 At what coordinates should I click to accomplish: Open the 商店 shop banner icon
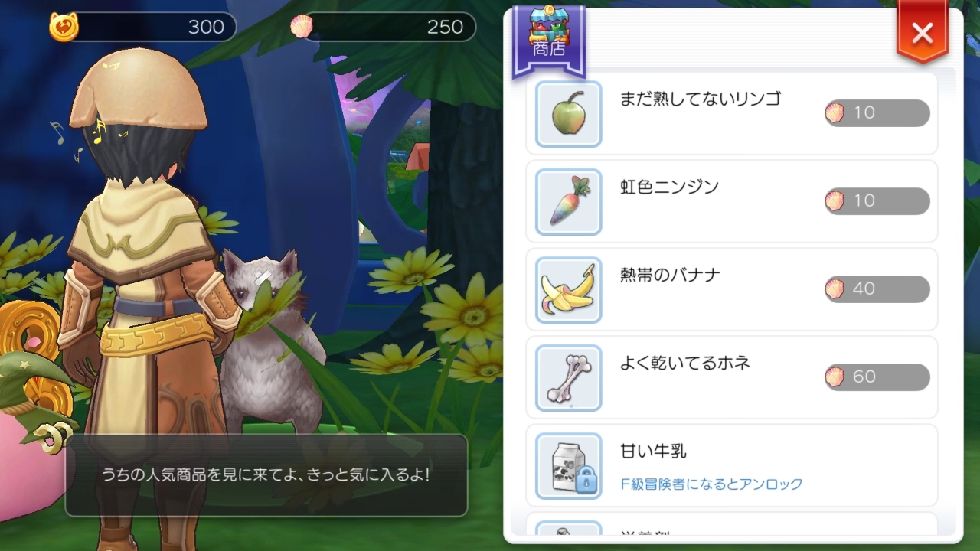coord(548,40)
